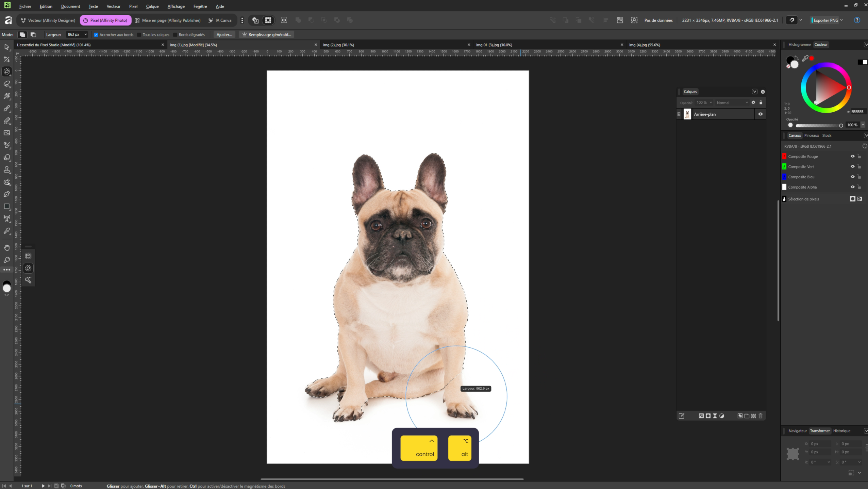Image resolution: width=868 pixels, height=489 pixels.
Task: Click the Ajuster... button
Action: pyautogui.click(x=224, y=35)
